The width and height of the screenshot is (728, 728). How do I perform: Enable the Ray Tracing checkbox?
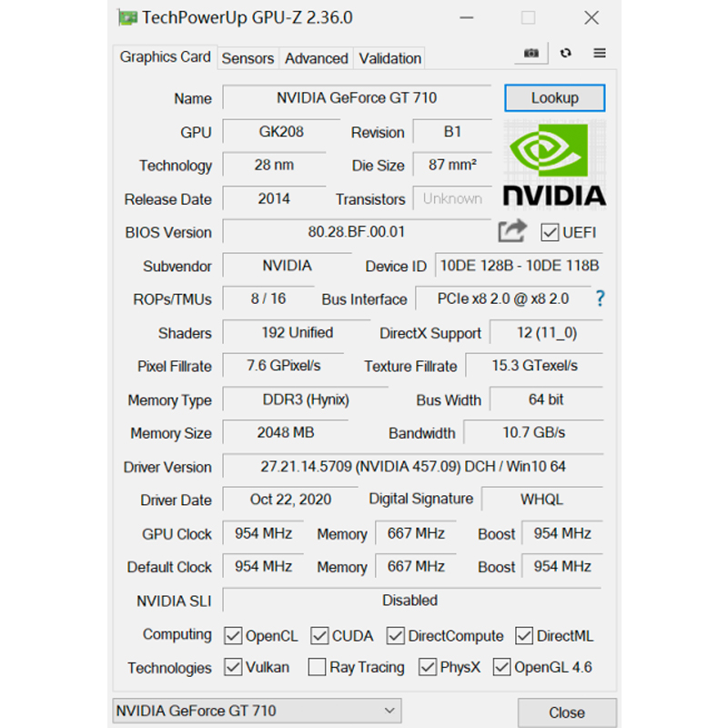tap(317, 667)
